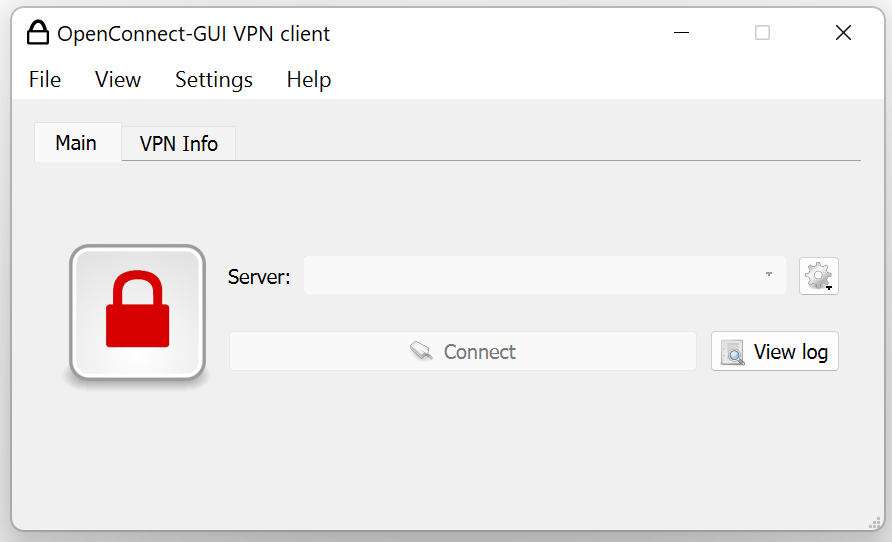Open the gear icon beside the Server field
Viewport: 892px width, 542px height.
(818, 275)
